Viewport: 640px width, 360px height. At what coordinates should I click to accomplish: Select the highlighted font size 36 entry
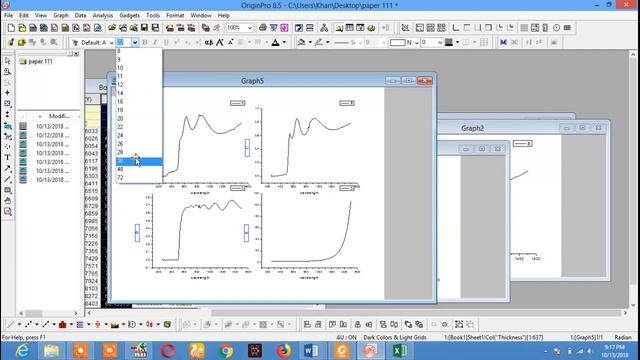pyautogui.click(x=139, y=161)
